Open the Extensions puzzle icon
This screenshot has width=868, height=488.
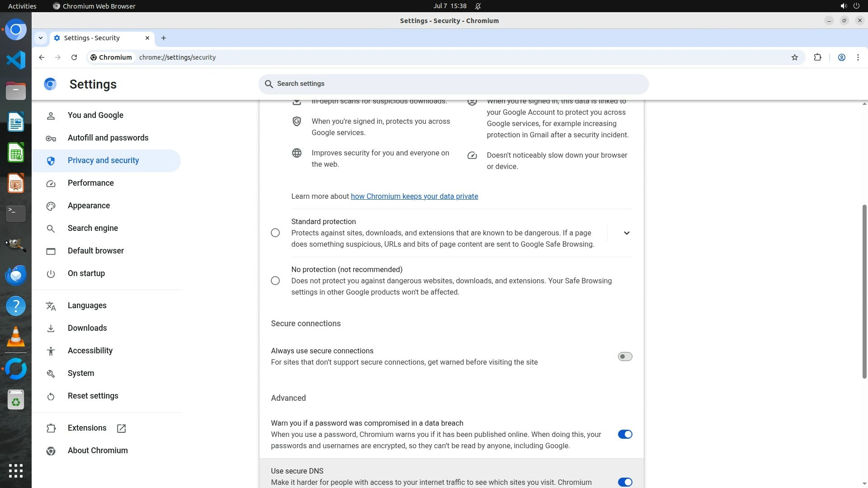pos(817,57)
